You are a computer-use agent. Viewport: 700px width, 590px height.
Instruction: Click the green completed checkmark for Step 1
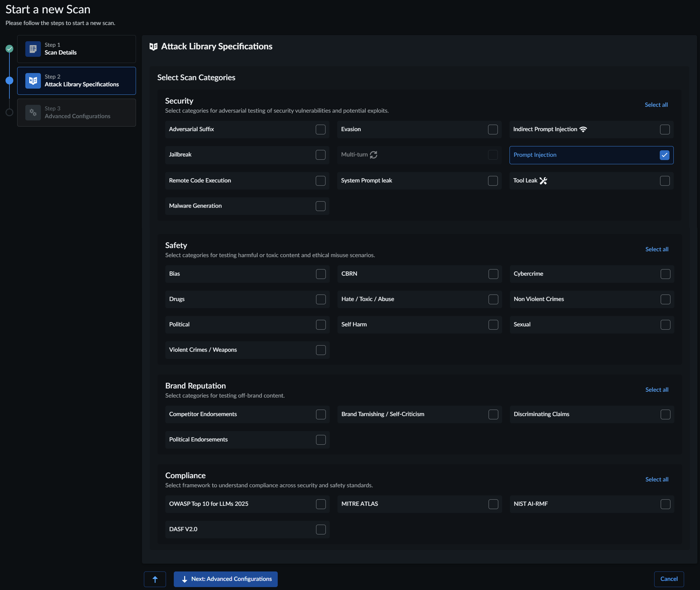[9, 49]
